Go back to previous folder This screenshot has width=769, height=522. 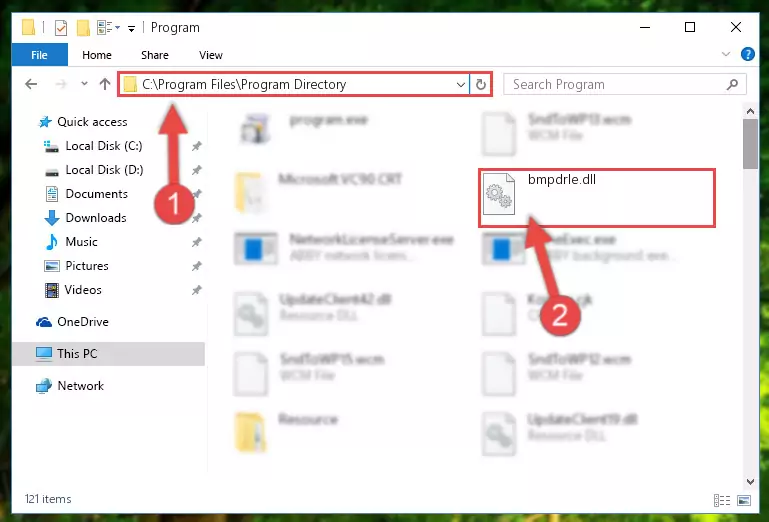pyautogui.click(x=31, y=84)
